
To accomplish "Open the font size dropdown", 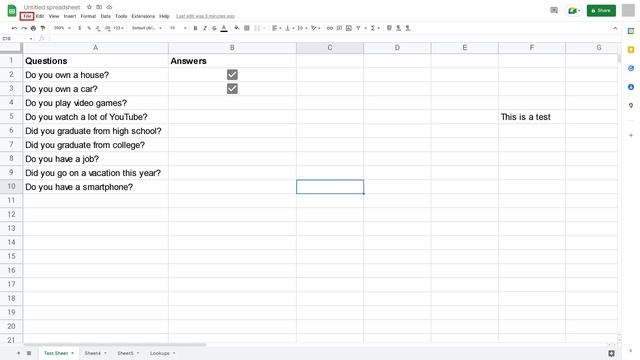I will (x=178, y=28).
